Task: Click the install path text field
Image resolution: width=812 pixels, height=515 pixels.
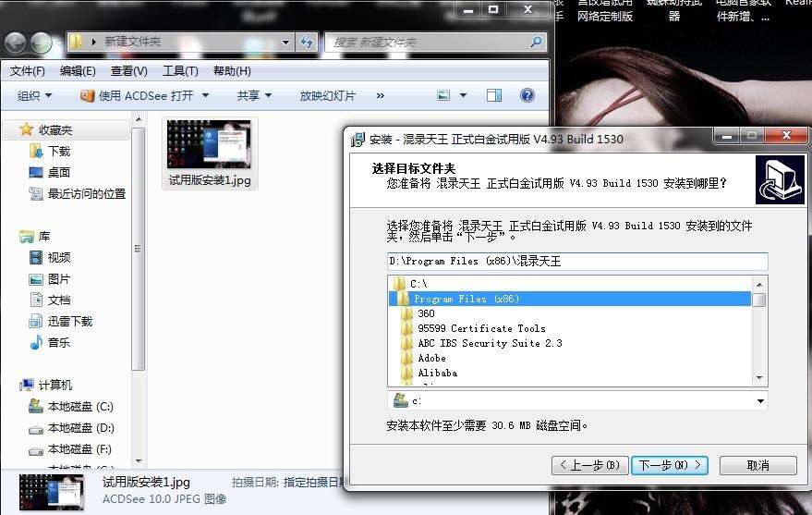Action: (576, 261)
